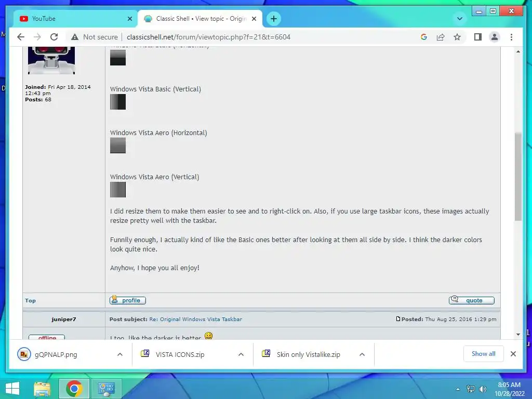Open Chrome's three-dot menu
Image resolution: width=532 pixels, height=399 pixels.
click(511, 37)
